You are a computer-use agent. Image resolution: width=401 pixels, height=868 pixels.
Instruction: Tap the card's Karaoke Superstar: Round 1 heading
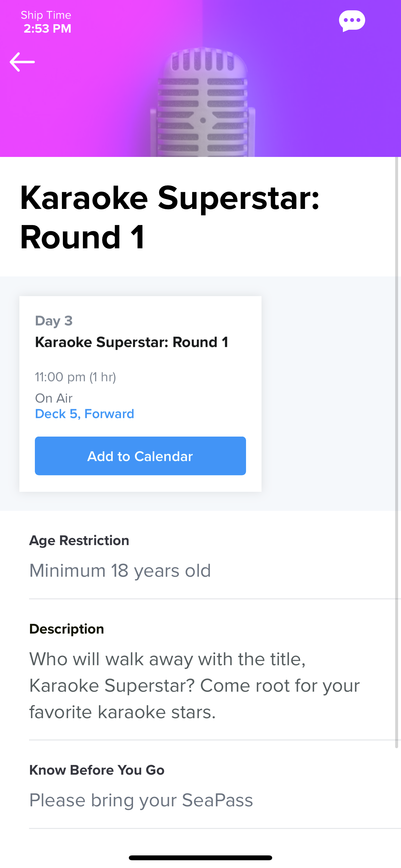click(x=132, y=342)
